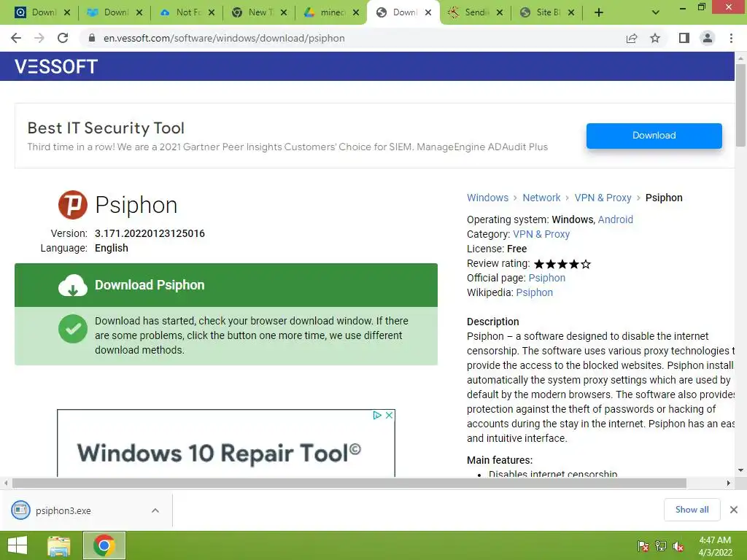Open Chrome profile menu
747x560 pixels.
708,38
